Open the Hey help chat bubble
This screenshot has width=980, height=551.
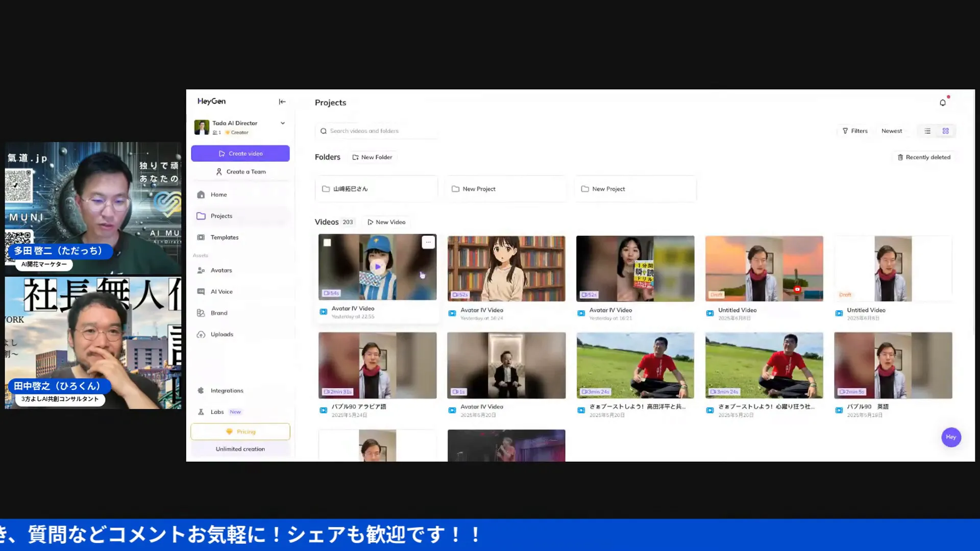pyautogui.click(x=951, y=437)
